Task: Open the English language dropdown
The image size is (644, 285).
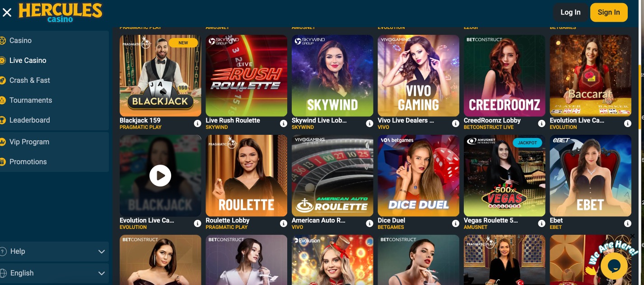Action: [54, 273]
